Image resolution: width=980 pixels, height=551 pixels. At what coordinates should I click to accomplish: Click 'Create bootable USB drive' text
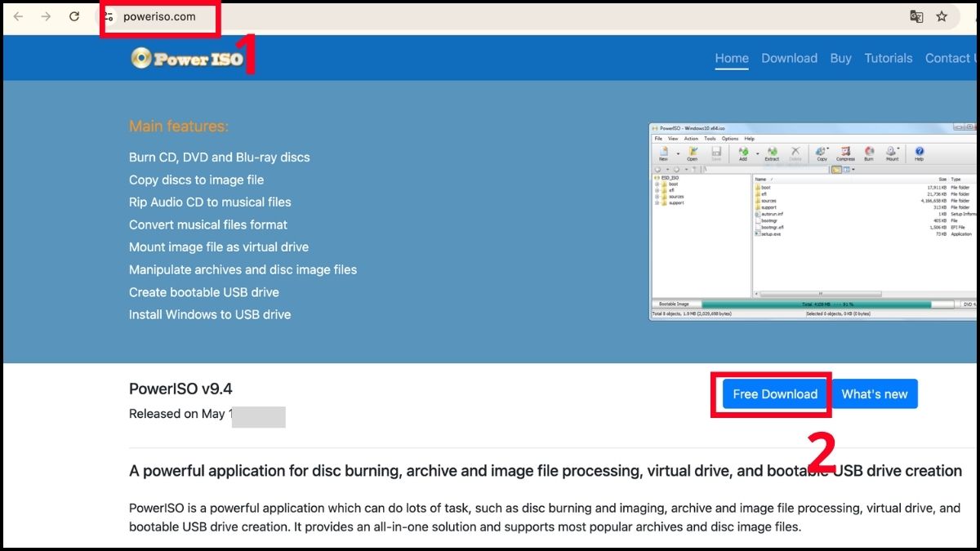click(204, 292)
